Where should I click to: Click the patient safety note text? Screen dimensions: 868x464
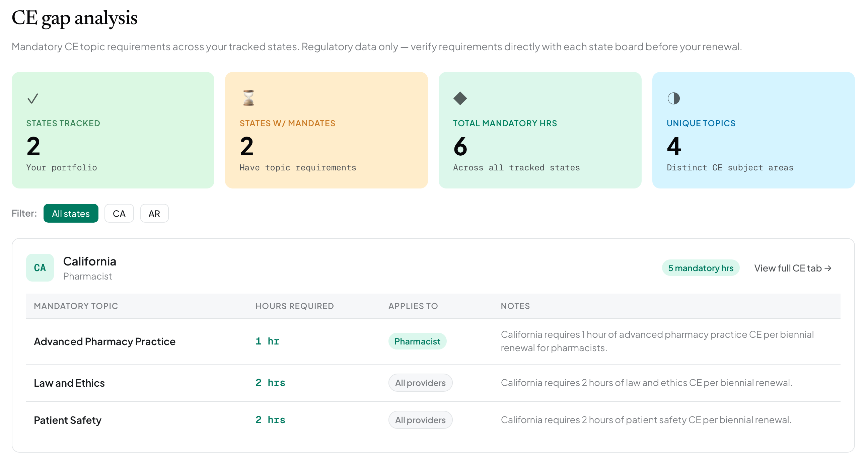646,420
